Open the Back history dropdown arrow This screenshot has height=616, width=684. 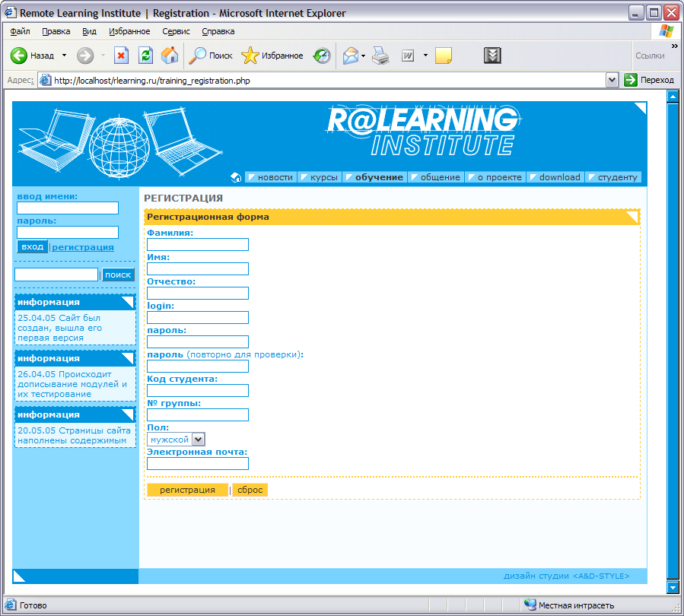64,56
